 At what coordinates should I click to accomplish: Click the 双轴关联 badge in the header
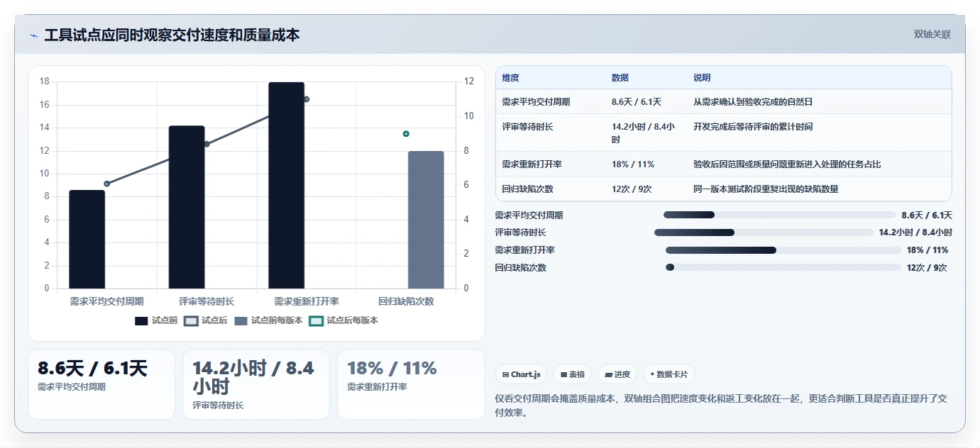[932, 35]
